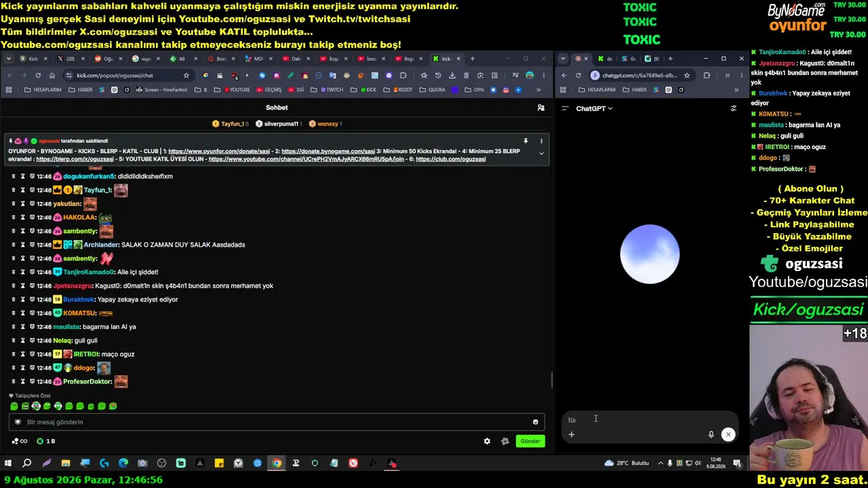The image size is (868, 488).
Task: Click wonssy on the leaderboard
Action: (325, 124)
